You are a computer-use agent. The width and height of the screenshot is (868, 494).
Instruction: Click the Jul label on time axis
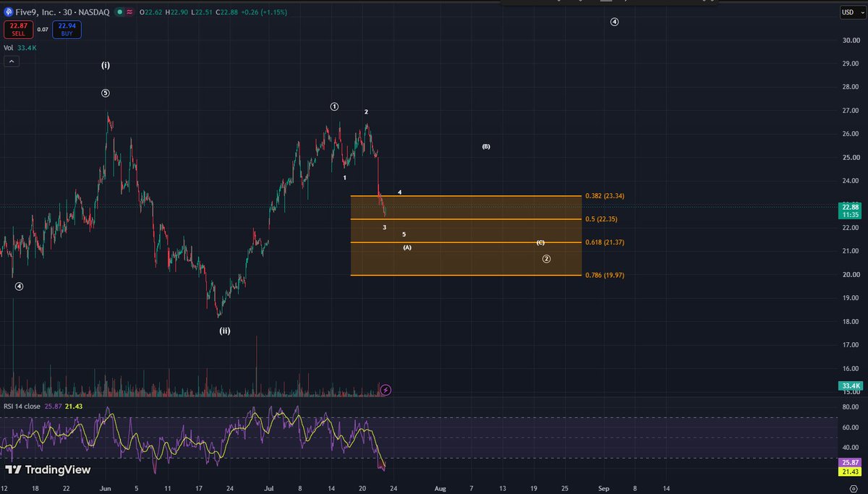[270, 488]
